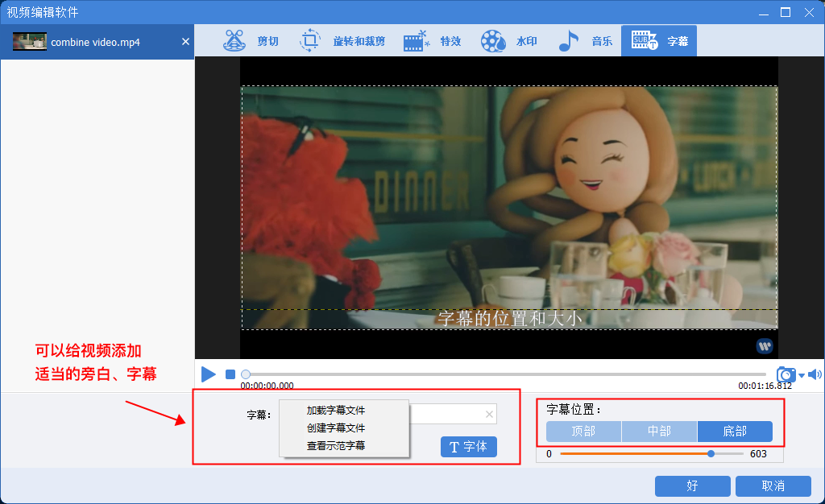Click the music note icon

(568, 40)
